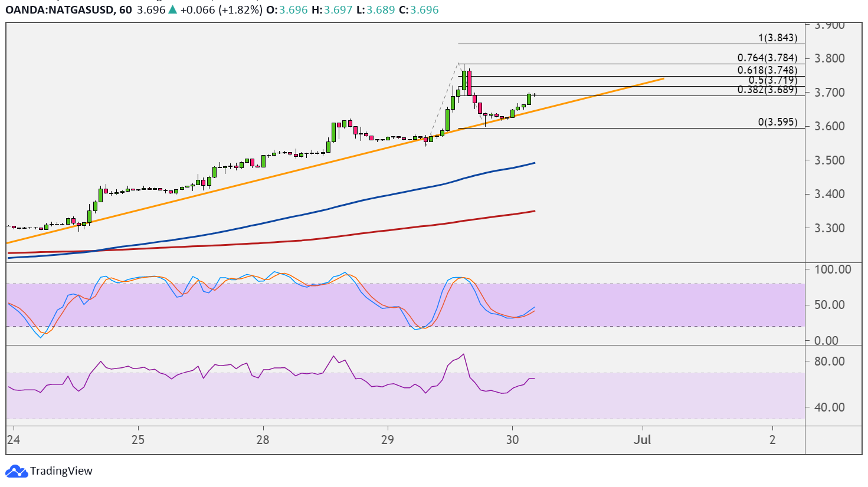Click the 80.00 RSI scale label
Screen dimensions: 868x487
[x=830, y=361]
